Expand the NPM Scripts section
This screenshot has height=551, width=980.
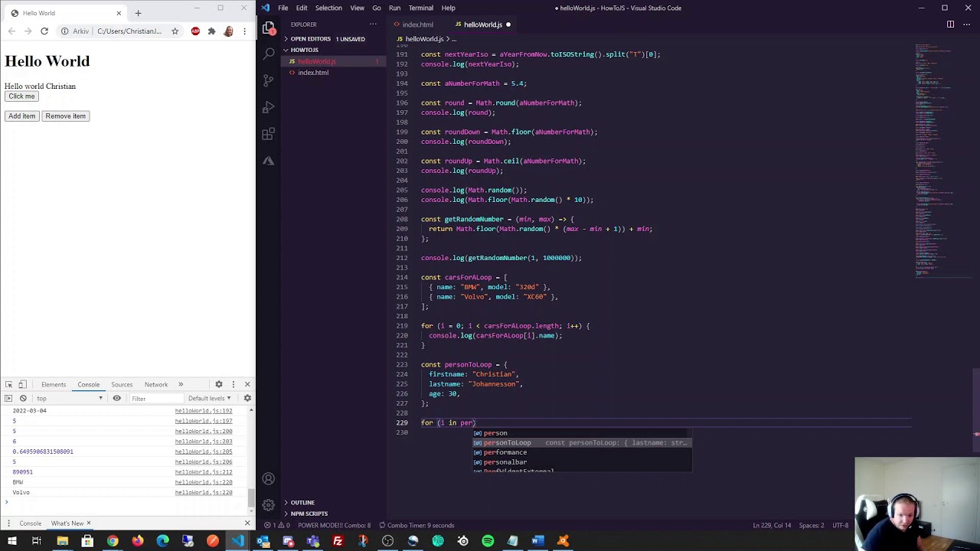pos(309,514)
